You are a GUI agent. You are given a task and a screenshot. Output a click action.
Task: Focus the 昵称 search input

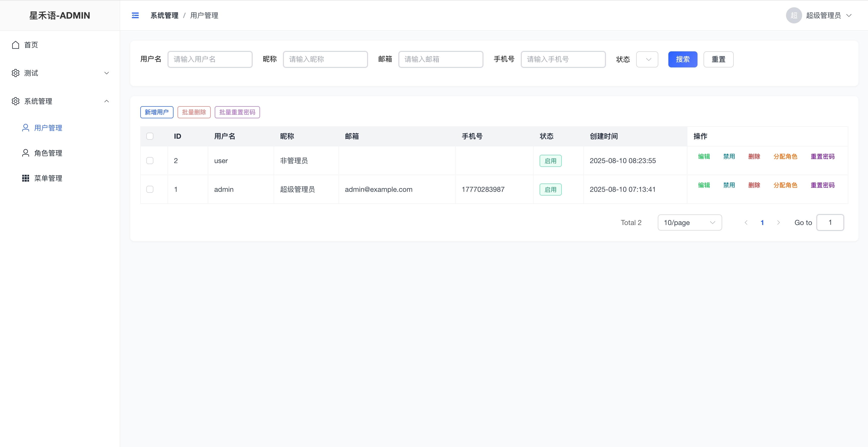(x=325, y=59)
